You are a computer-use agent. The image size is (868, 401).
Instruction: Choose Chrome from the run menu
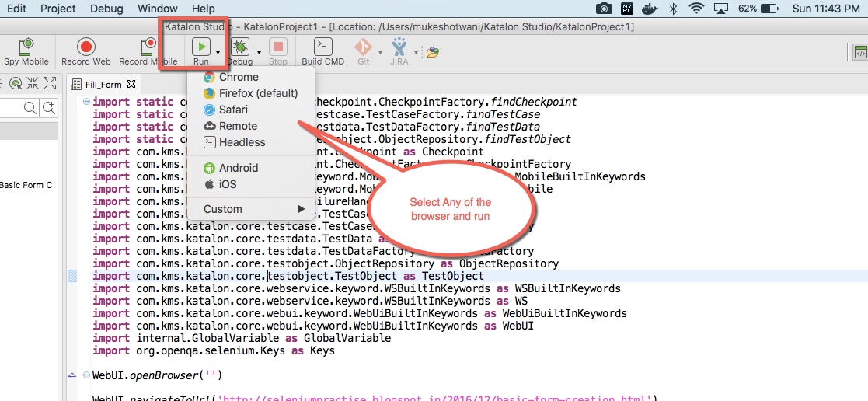[239, 77]
